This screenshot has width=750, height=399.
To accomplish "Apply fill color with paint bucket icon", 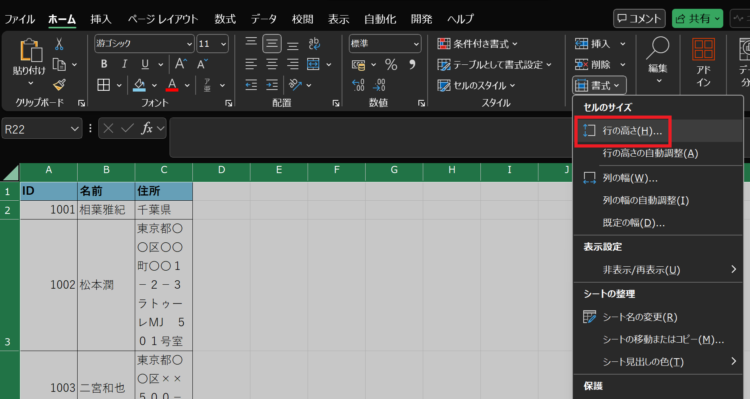I will tap(139, 85).
